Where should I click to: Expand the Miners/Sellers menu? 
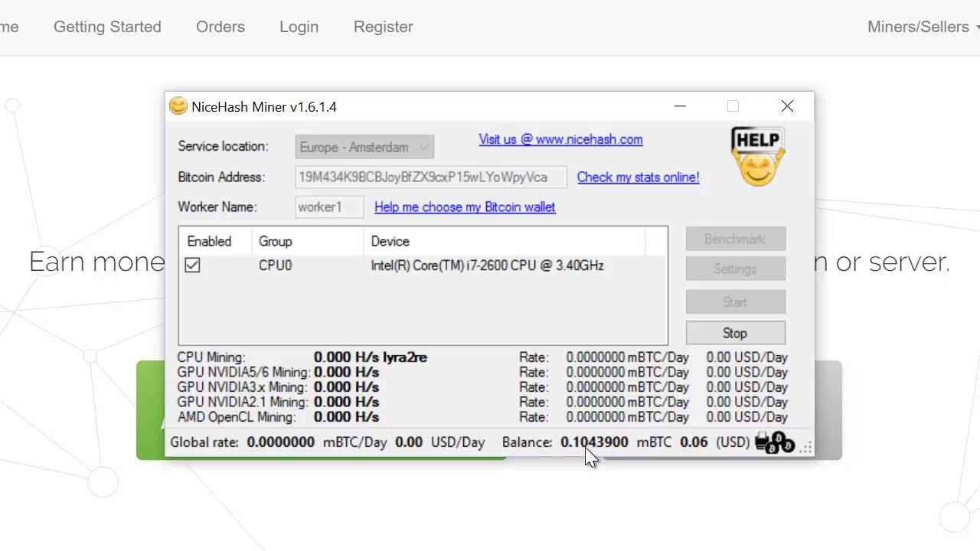coord(923,27)
